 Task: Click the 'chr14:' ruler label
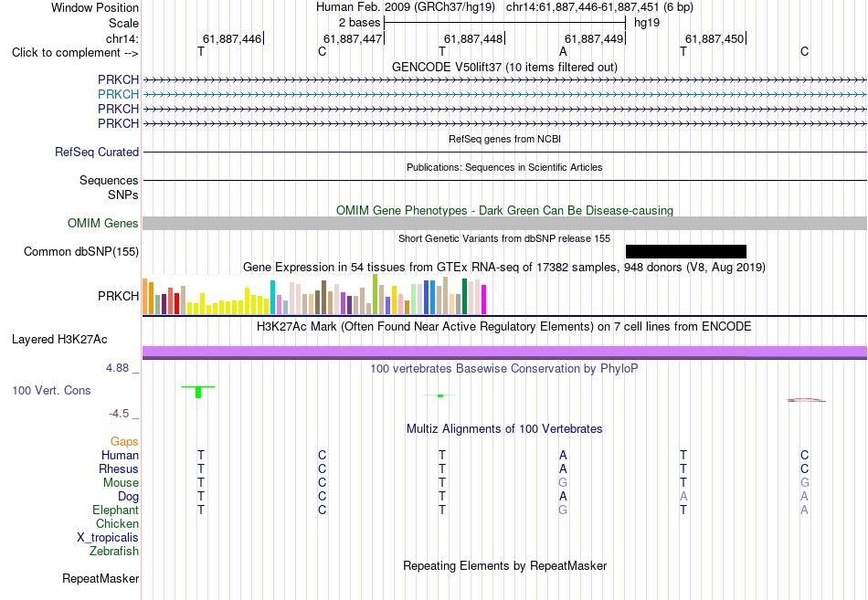(x=122, y=38)
